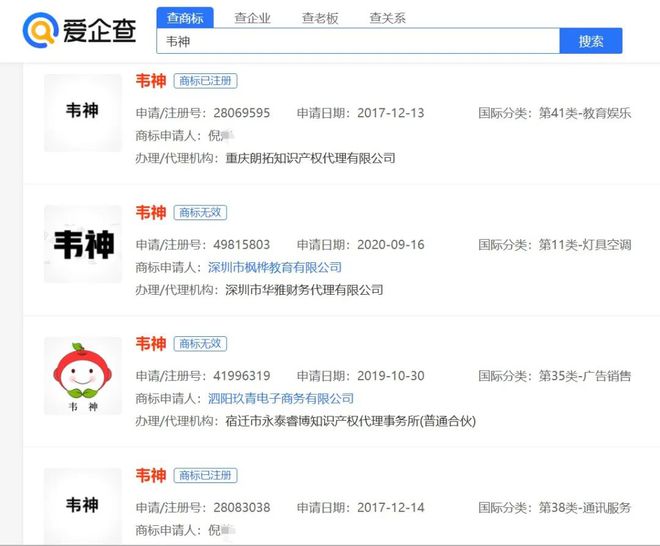Open 韦神 trademark thumbnail for 28069595
660x546 pixels.
(x=83, y=113)
